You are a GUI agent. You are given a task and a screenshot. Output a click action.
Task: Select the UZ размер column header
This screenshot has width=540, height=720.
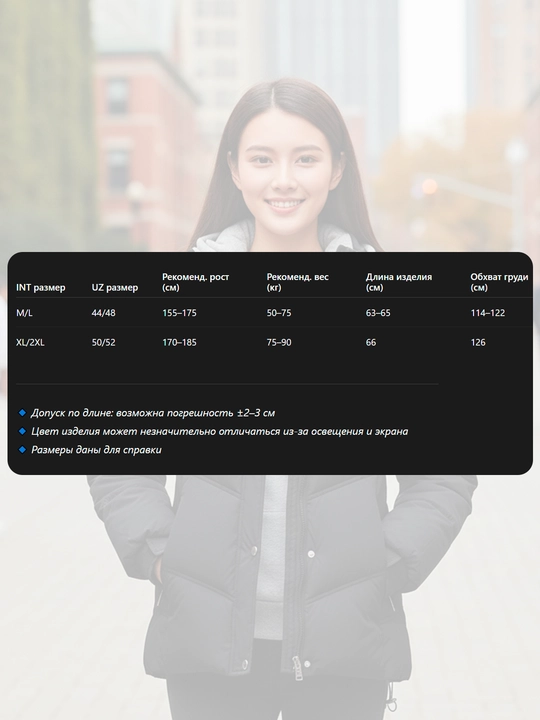(x=114, y=287)
